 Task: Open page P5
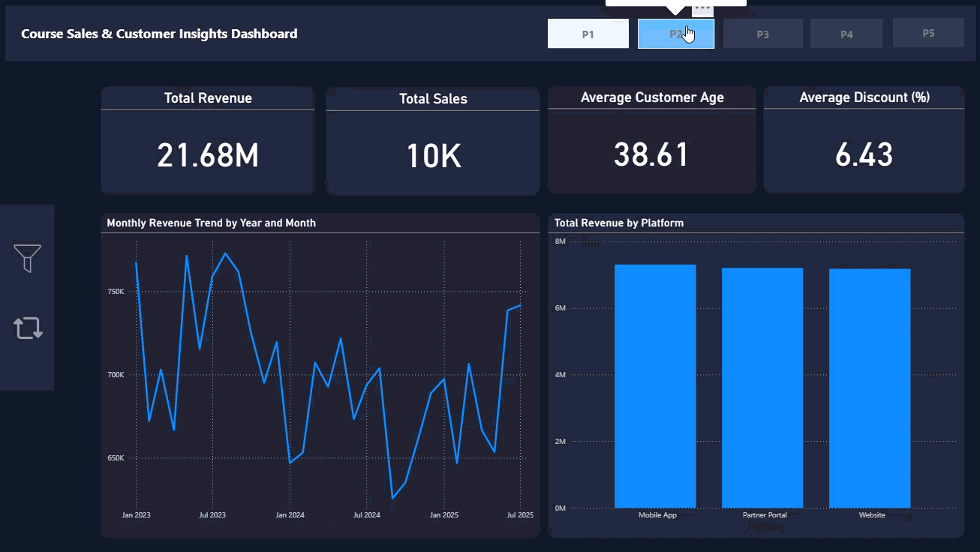tap(928, 33)
